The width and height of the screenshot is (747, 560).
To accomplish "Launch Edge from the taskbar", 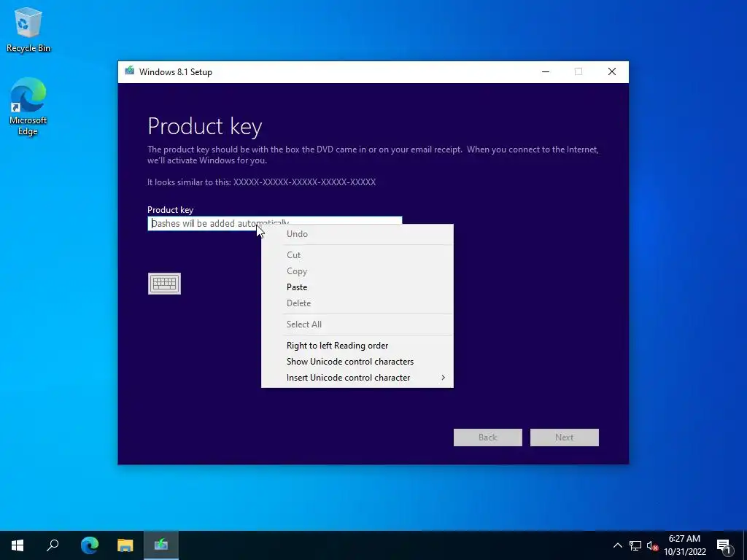I will click(90, 545).
